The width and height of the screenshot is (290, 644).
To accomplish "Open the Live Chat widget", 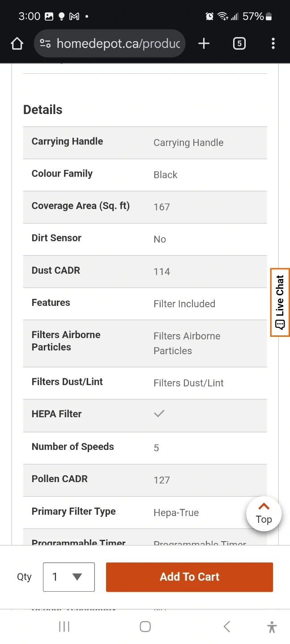I will 280,302.
